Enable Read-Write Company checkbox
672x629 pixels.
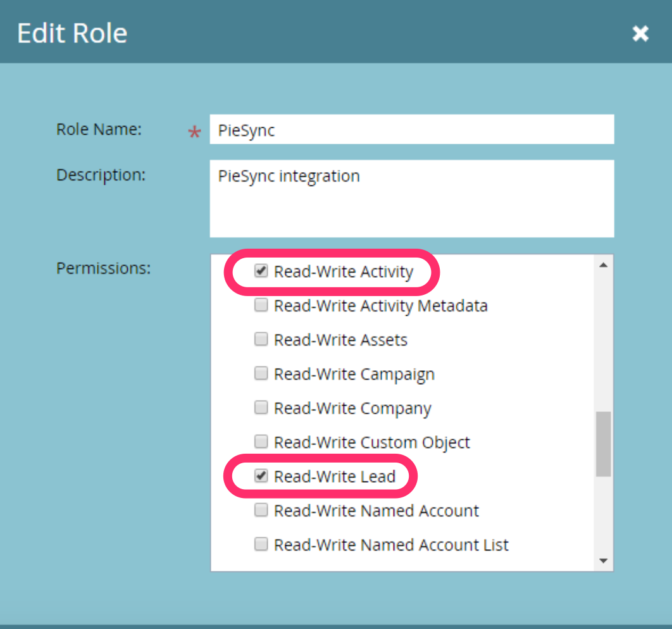tap(261, 408)
